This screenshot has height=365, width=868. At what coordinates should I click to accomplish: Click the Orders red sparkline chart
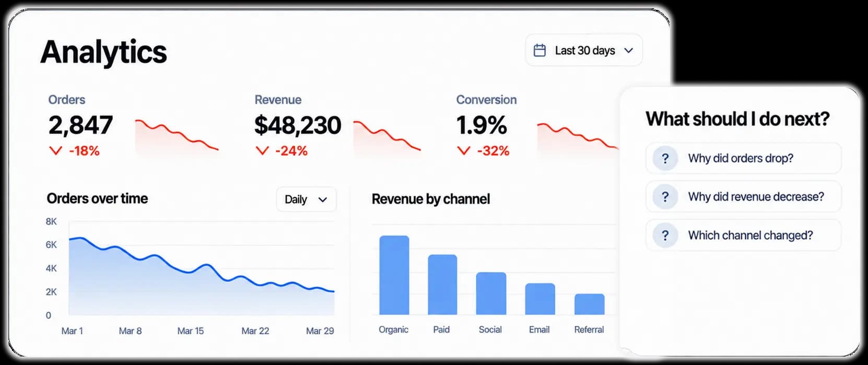pos(177,137)
